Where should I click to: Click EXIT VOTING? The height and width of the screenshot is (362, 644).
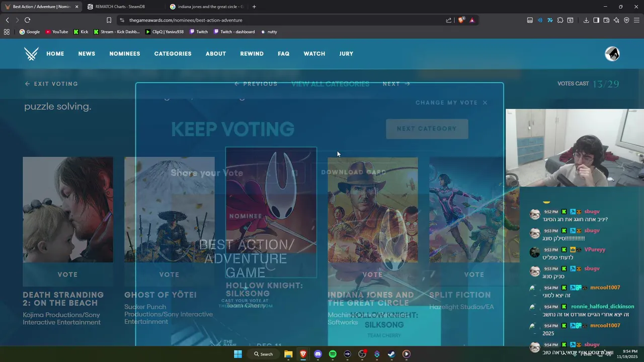click(51, 84)
